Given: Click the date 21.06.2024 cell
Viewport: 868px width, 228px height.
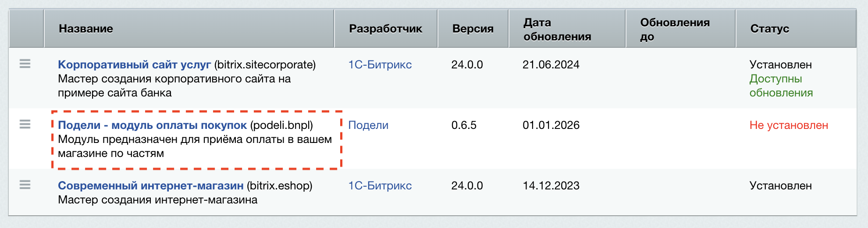Looking at the screenshot, I should pyautogui.click(x=551, y=64).
